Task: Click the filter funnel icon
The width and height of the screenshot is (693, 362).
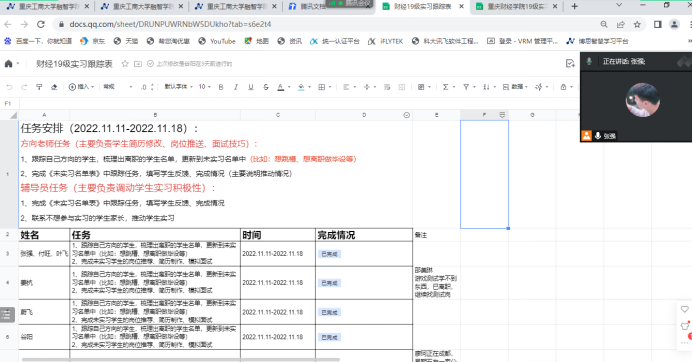Action: 466,87
